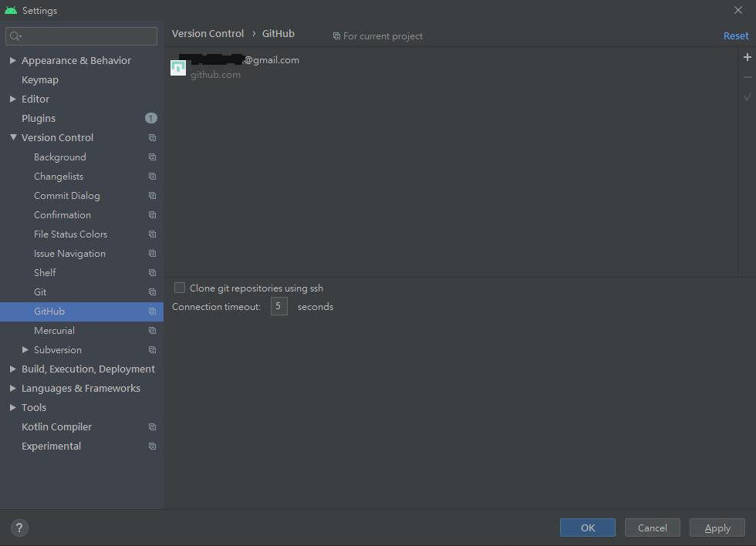Click the project-level icon beside Mercurial
This screenshot has width=756, height=546.
pyautogui.click(x=153, y=331)
